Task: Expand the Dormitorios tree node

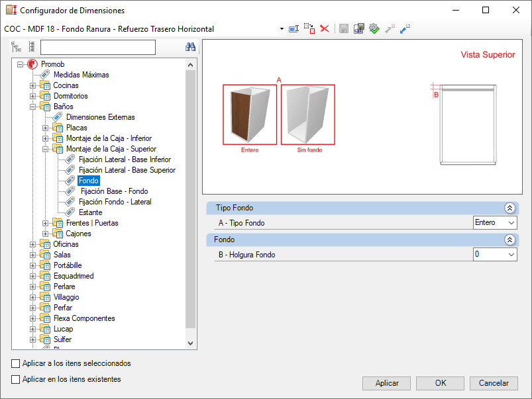Action: pos(32,96)
